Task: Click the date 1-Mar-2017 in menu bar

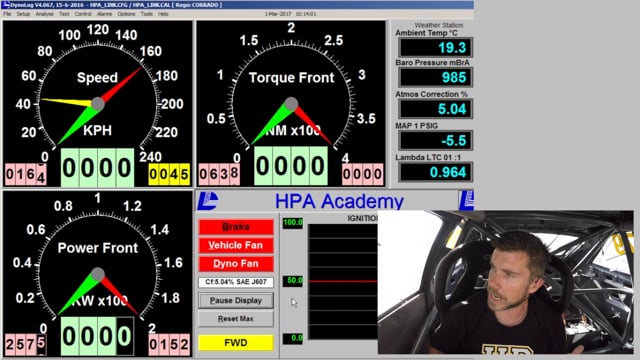Action: coord(278,14)
